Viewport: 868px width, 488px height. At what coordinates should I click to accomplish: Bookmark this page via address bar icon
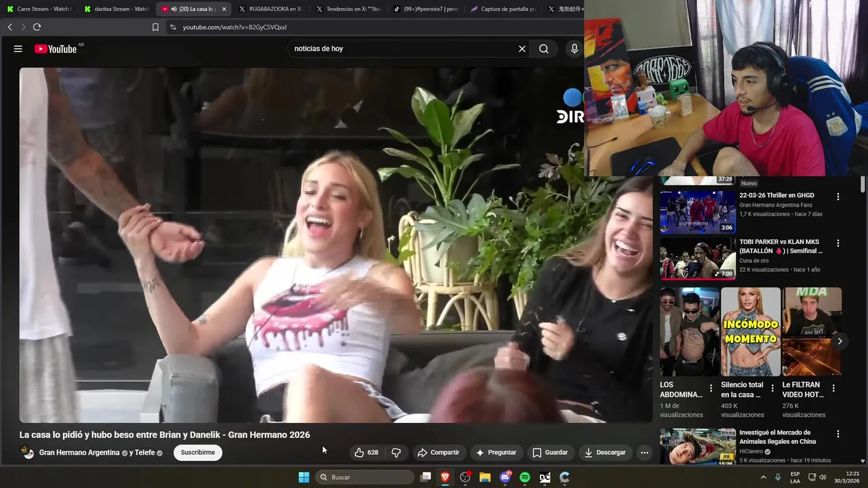tap(155, 27)
